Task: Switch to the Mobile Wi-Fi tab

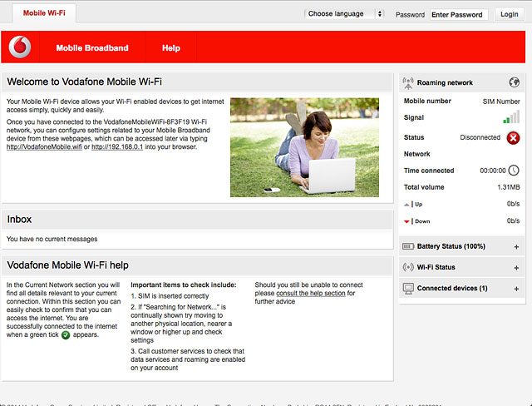Action: click(x=46, y=13)
